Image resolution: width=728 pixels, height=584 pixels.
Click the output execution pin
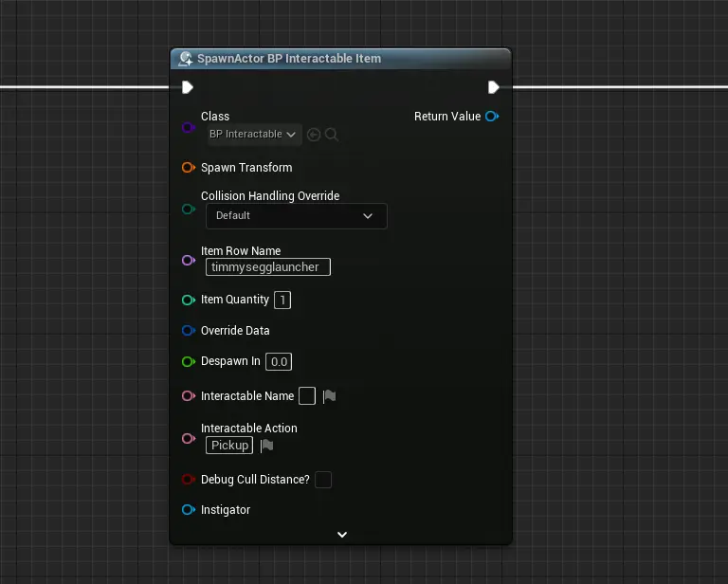tap(493, 87)
